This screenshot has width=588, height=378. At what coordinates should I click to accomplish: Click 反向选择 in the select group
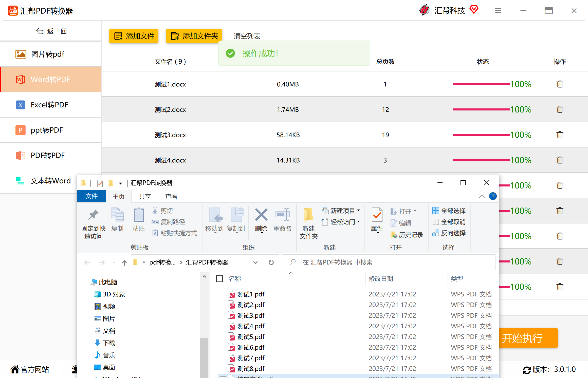(x=449, y=233)
